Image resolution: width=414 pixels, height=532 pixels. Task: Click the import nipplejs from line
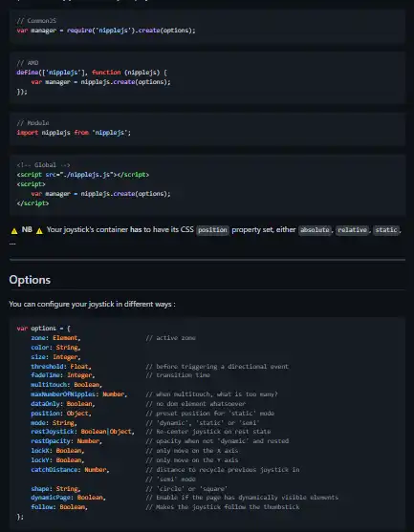[74, 133]
